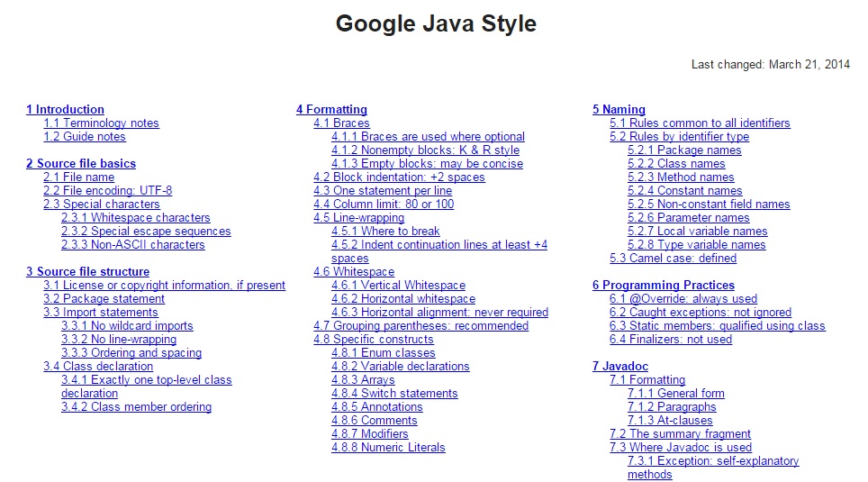Viewport: 868px width, 482px height.
Task: Open 3.3.1 No wildcard imports
Action: click(127, 326)
